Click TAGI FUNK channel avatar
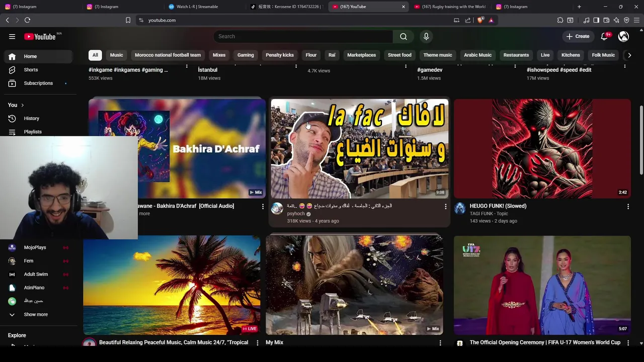The height and width of the screenshot is (362, 644). 460,209
